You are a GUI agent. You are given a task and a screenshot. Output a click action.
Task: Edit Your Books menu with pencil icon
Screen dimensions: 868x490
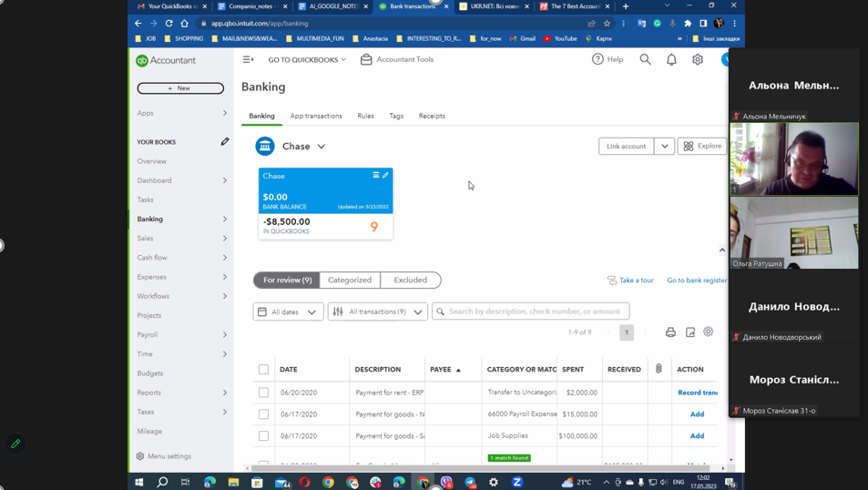point(225,142)
